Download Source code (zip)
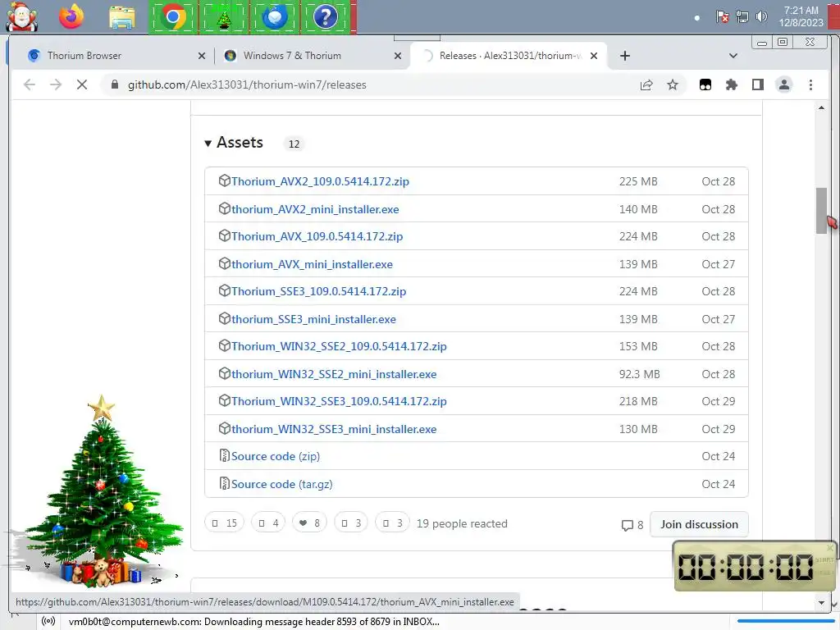This screenshot has width=840, height=630. [x=276, y=456]
